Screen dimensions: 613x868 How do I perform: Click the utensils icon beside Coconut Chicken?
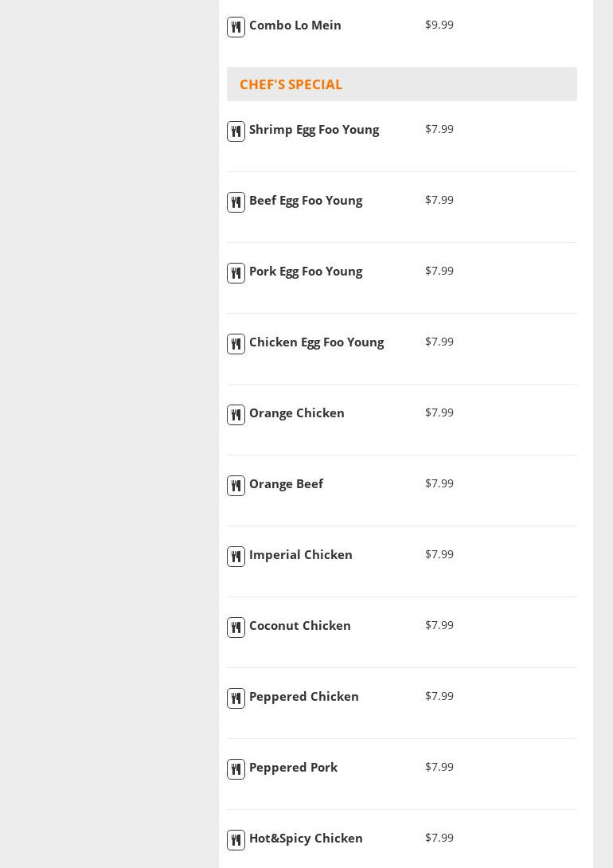click(236, 628)
